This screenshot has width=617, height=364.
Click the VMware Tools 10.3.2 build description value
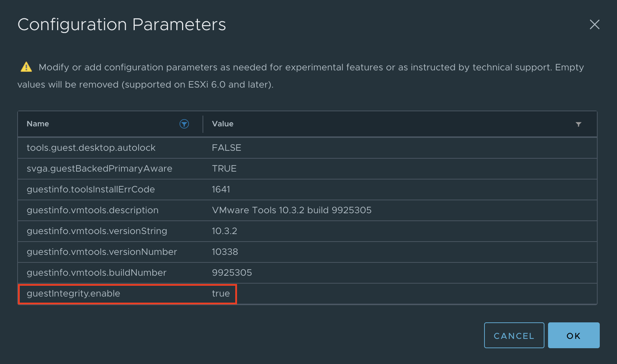[x=291, y=210]
